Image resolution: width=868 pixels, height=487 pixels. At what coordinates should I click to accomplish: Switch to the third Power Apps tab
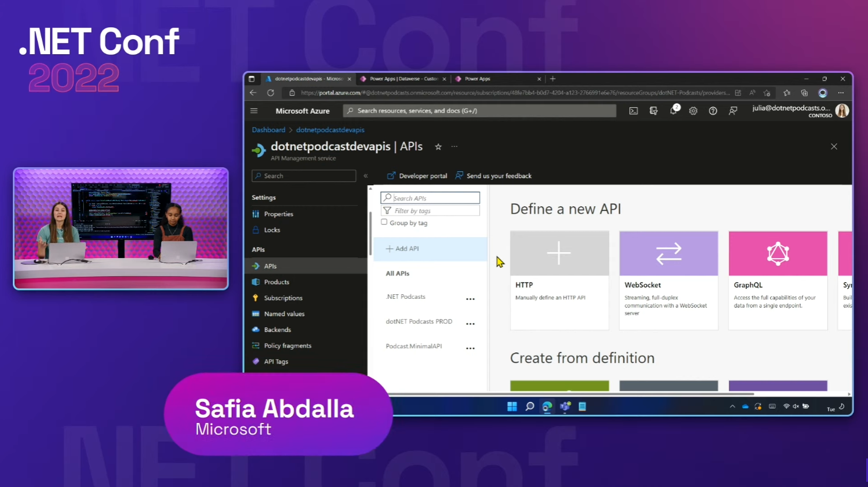(x=498, y=79)
